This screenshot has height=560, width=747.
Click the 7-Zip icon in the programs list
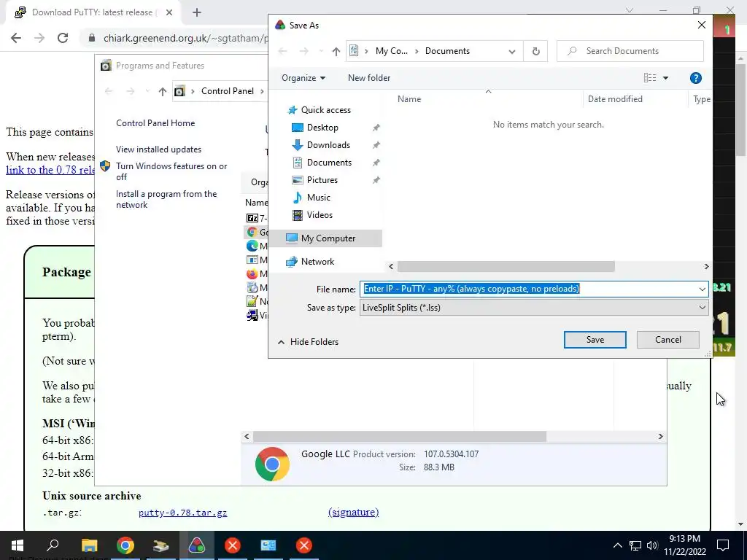[252, 218]
